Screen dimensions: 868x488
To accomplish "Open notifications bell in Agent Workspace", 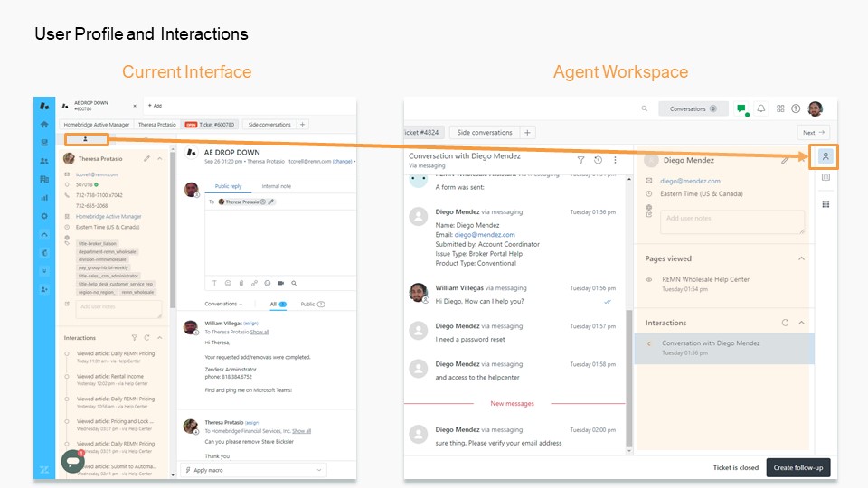I will point(761,109).
